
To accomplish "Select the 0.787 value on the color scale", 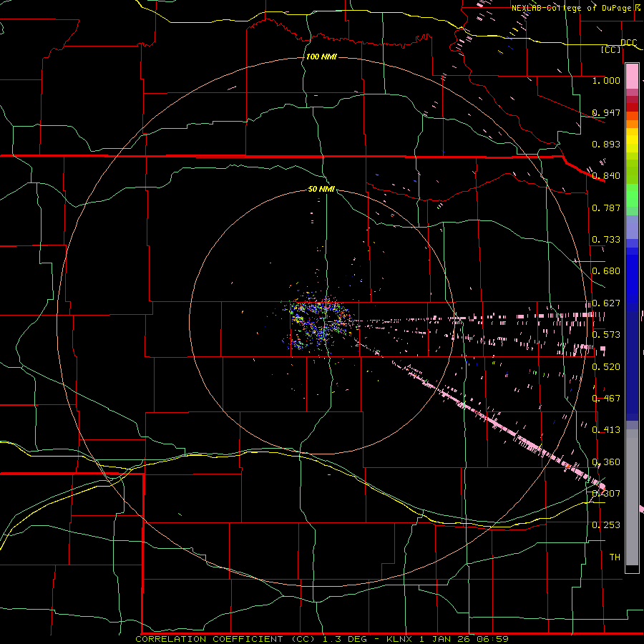I will click(x=606, y=208).
